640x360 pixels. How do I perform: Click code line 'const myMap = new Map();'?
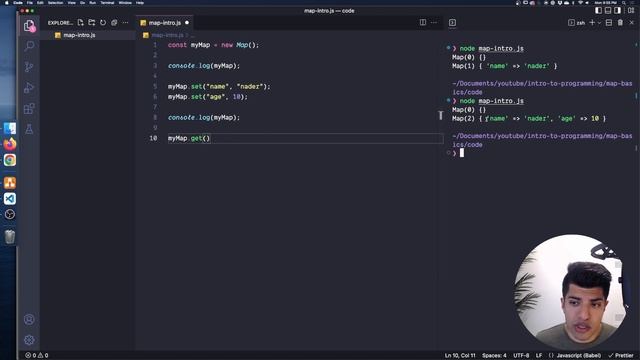point(213,45)
